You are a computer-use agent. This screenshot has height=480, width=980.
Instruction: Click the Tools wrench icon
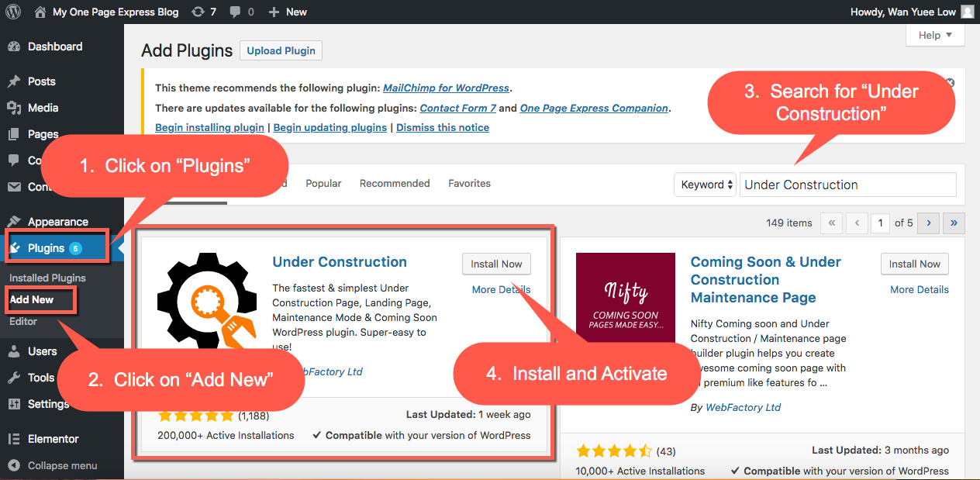14,378
